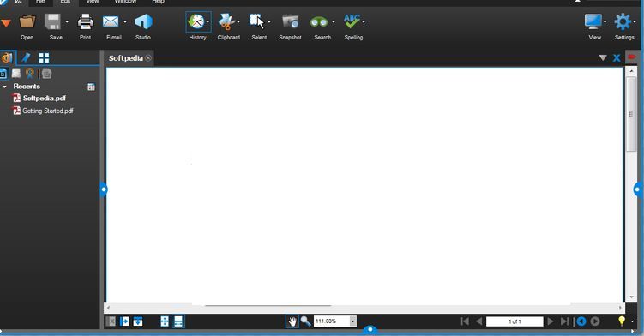
Task: Collapse the Recents tree section
Action: pos(4,87)
